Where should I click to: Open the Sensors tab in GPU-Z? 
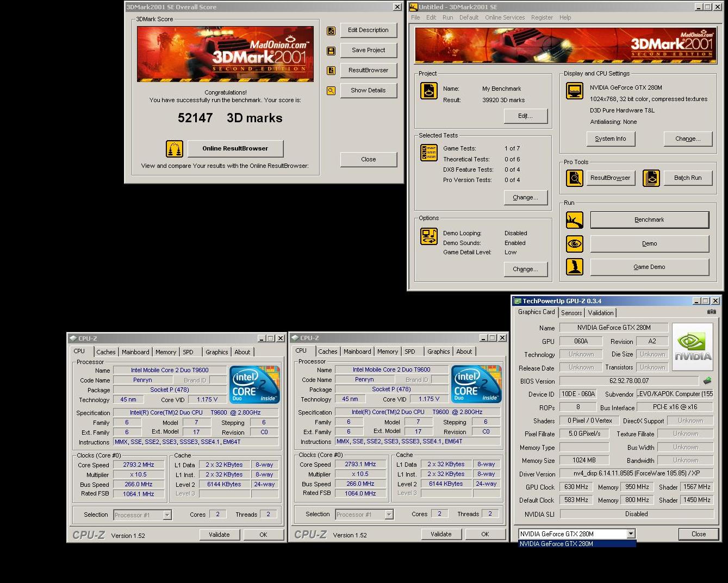tap(571, 313)
